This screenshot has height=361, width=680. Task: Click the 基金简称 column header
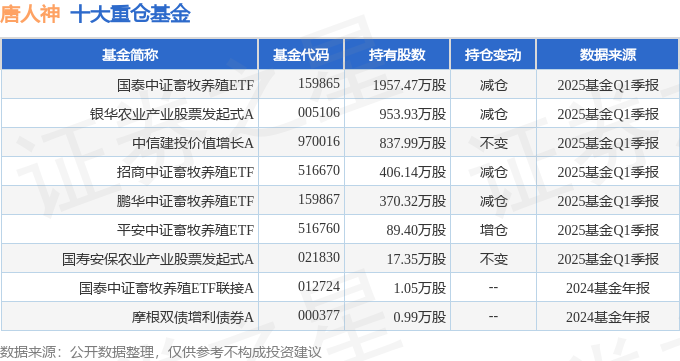coord(130,55)
